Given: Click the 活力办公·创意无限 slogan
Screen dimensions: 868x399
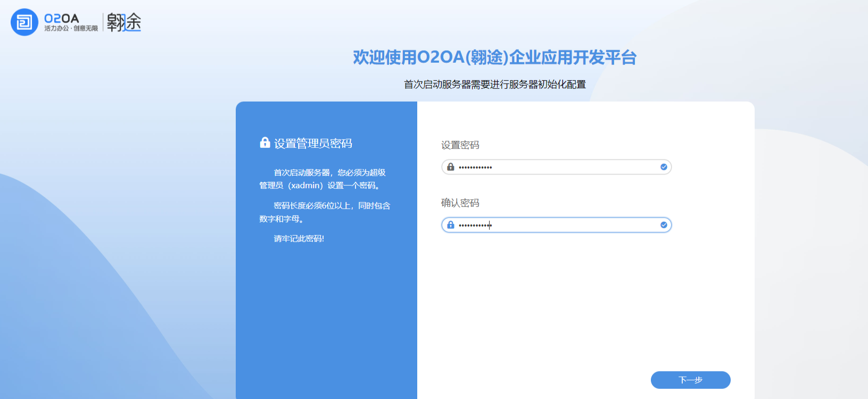Looking at the screenshot, I should (x=71, y=29).
